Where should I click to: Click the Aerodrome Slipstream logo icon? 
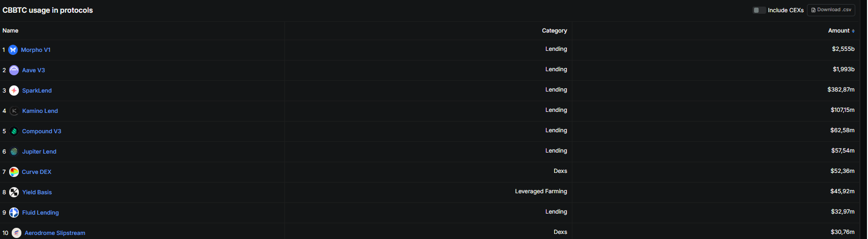(17, 233)
